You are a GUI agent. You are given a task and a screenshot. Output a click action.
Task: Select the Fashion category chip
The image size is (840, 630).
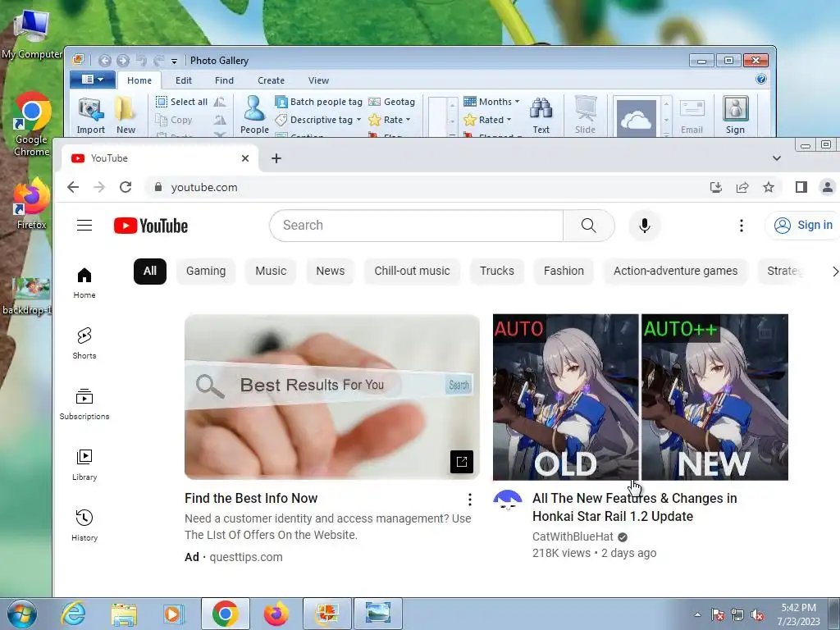[x=564, y=271]
